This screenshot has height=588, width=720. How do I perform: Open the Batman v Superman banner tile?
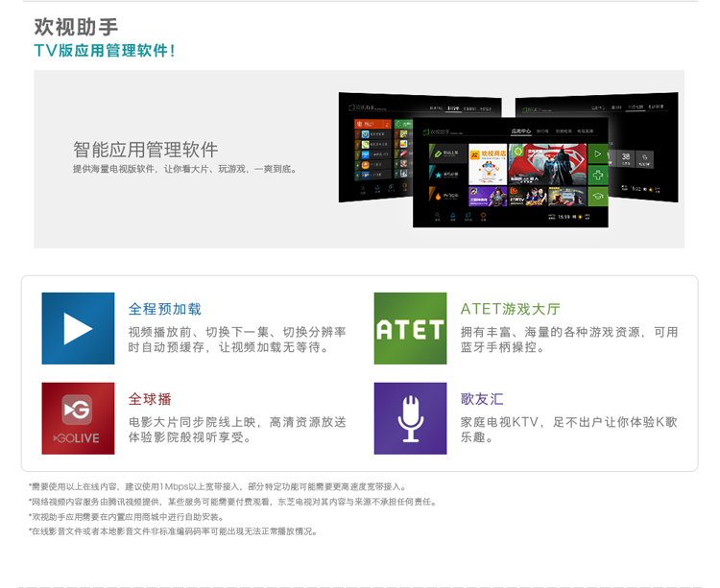(x=547, y=164)
